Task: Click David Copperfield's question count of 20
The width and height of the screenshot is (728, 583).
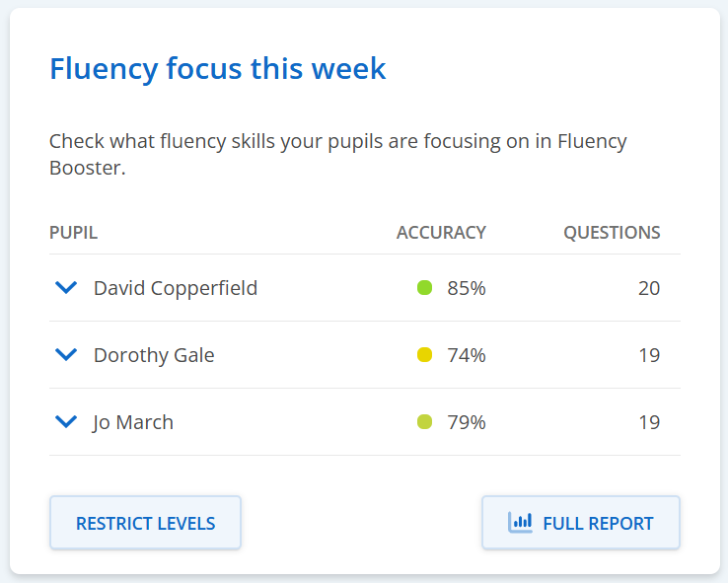Action: (x=649, y=288)
